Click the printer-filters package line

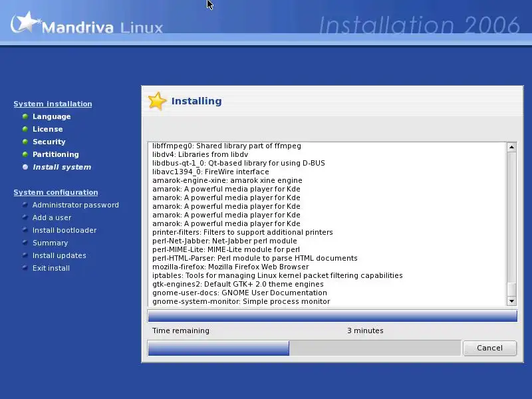click(243, 232)
